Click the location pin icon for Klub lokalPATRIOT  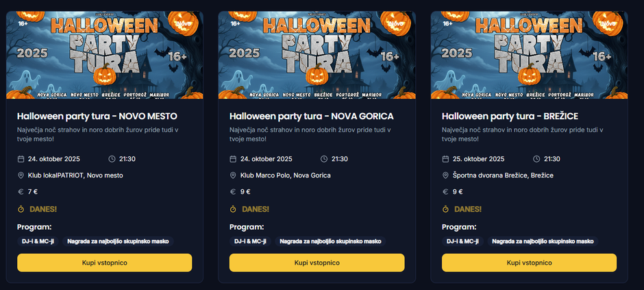[x=21, y=176]
